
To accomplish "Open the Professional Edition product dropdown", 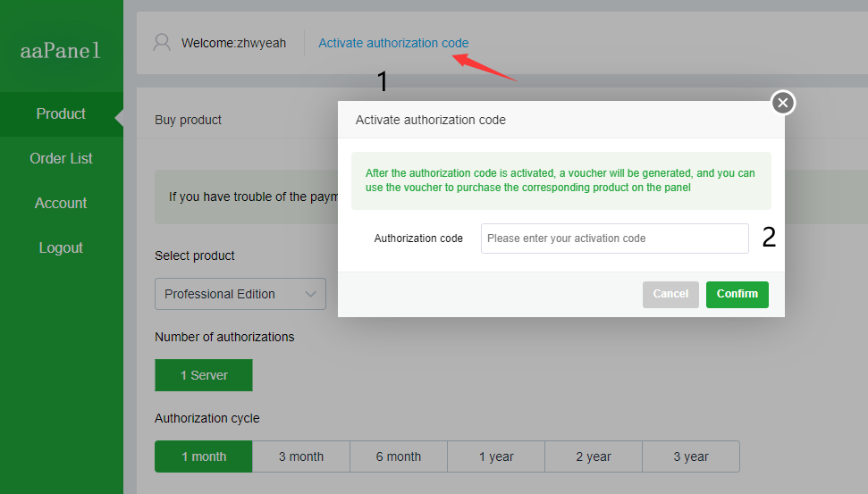I will [240, 294].
